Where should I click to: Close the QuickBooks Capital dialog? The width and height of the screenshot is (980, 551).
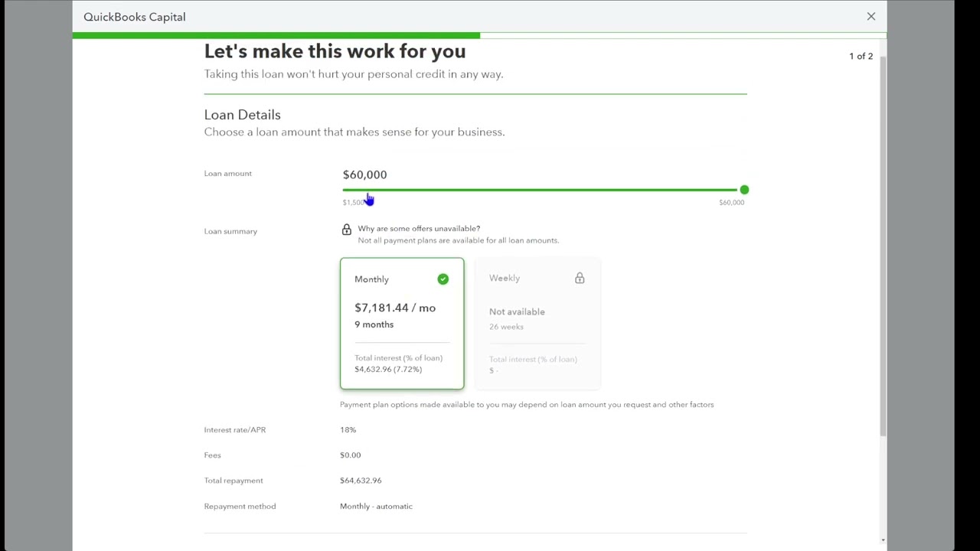coord(871,16)
